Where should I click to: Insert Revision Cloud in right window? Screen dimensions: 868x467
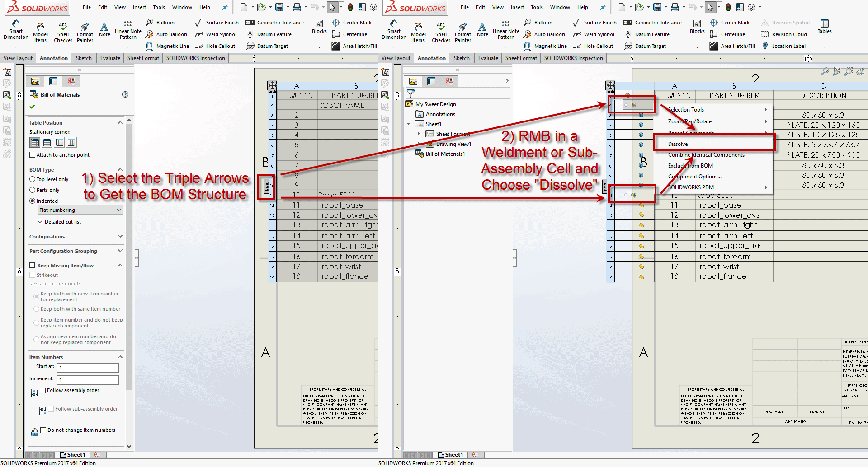(784, 34)
